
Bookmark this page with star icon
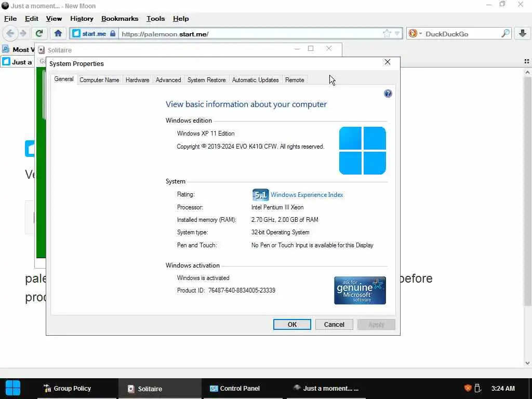(387, 34)
